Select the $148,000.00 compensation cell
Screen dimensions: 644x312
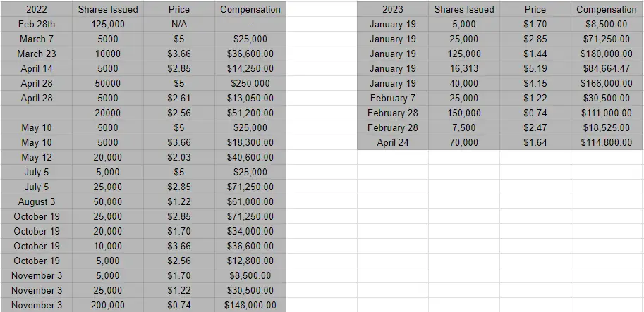(250, 306)
